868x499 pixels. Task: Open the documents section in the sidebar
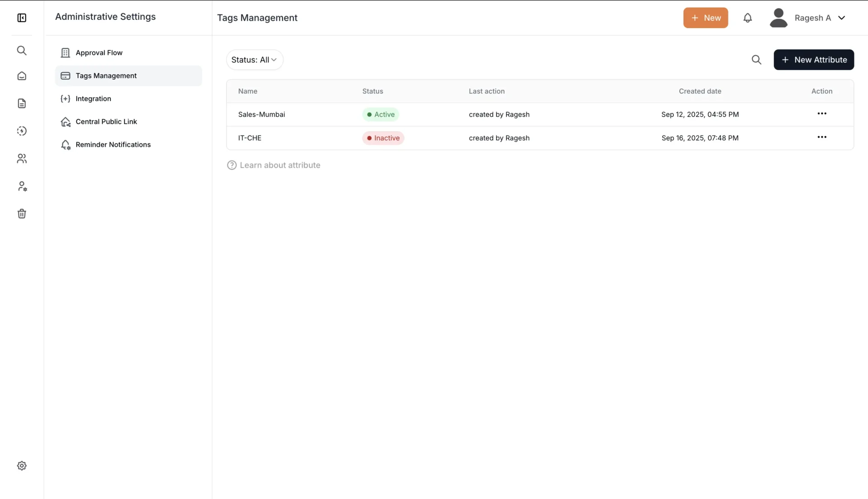pyautogui.click(x=22, y=103)
